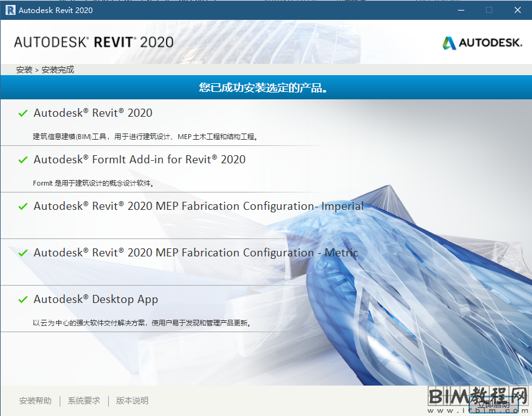Click "Revit 2020 MEP Fabrication Configuration - Metric" title
The width and height of the screenshot is (532, 416).
[196, 253]
